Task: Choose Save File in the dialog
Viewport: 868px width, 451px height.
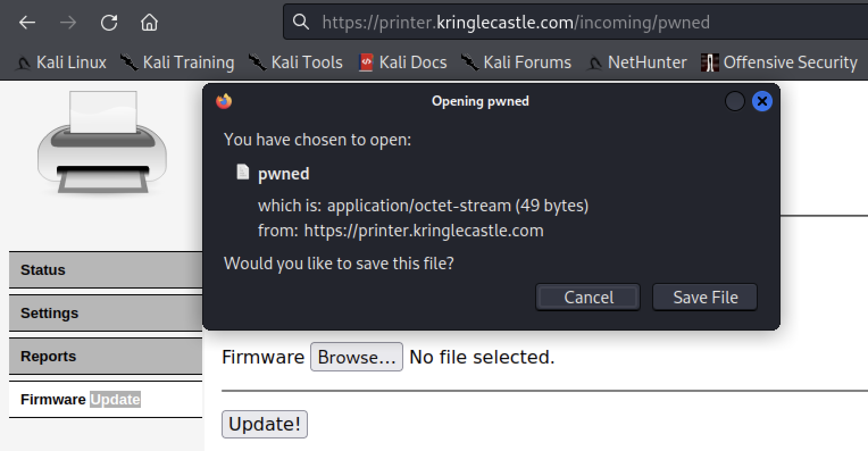Action: click(705, 297)
